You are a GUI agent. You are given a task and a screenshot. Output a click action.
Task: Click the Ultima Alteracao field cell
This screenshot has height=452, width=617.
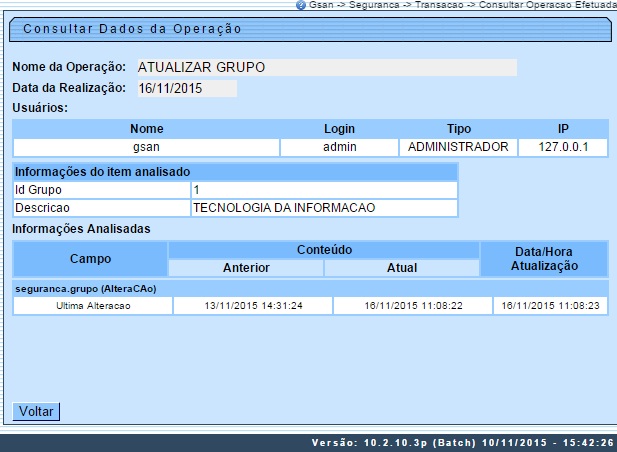(92, 306)
